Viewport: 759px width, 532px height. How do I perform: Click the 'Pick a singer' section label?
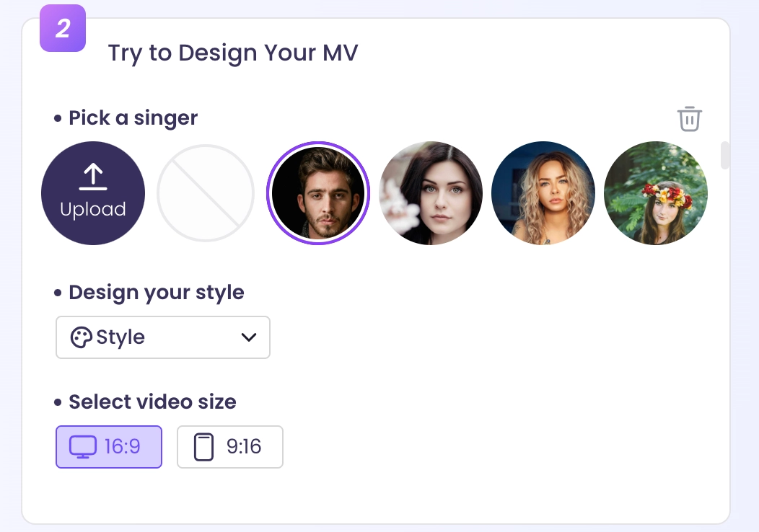pyautogui.click(x=133, y=118)
